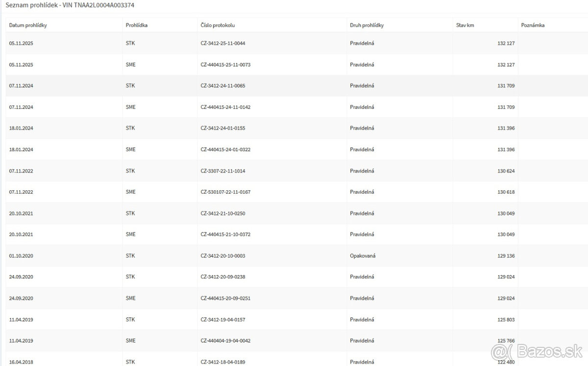Select the mileage value 130 618

506,192
